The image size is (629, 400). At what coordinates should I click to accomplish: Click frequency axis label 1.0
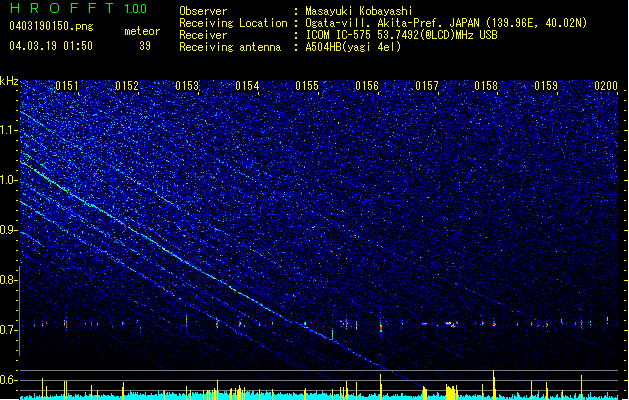pos(8,180)
